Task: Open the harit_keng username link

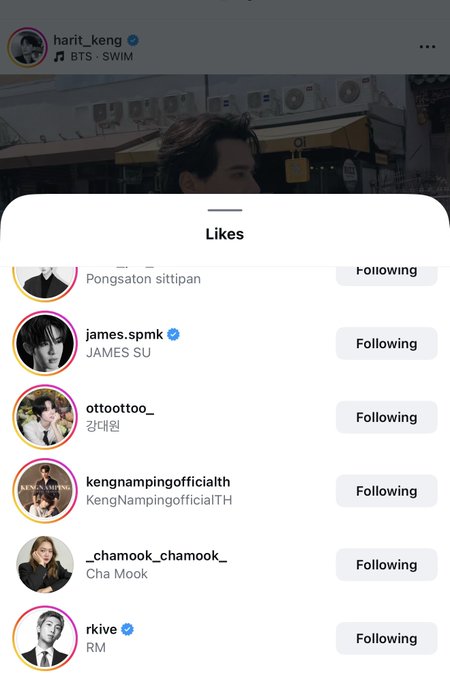Action: pyautogui.click(x=88, y=40)
